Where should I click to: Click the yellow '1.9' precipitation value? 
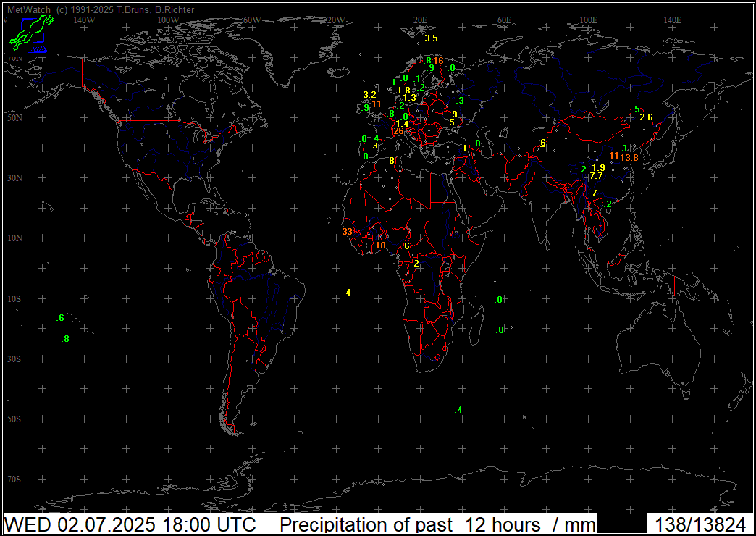tap(598, 168)
